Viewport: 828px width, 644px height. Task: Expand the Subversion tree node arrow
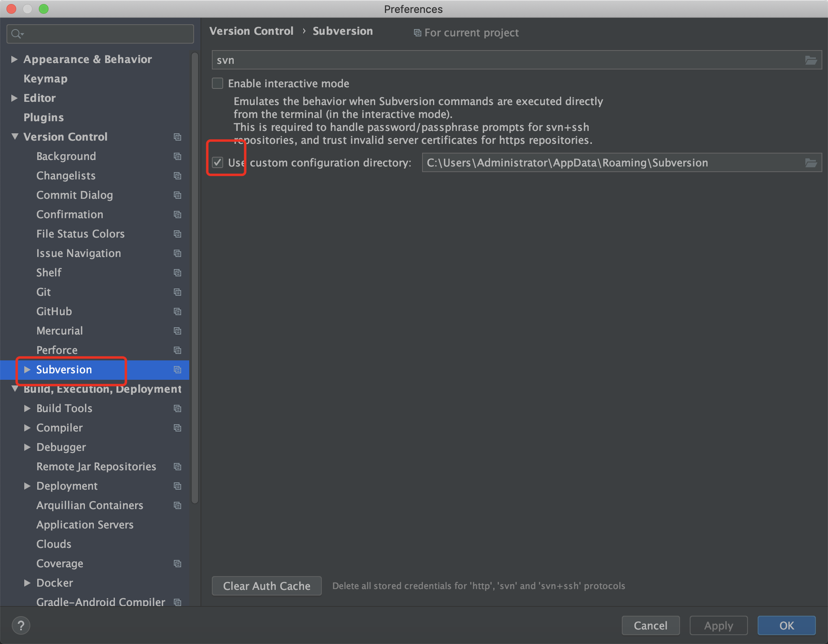27,369
